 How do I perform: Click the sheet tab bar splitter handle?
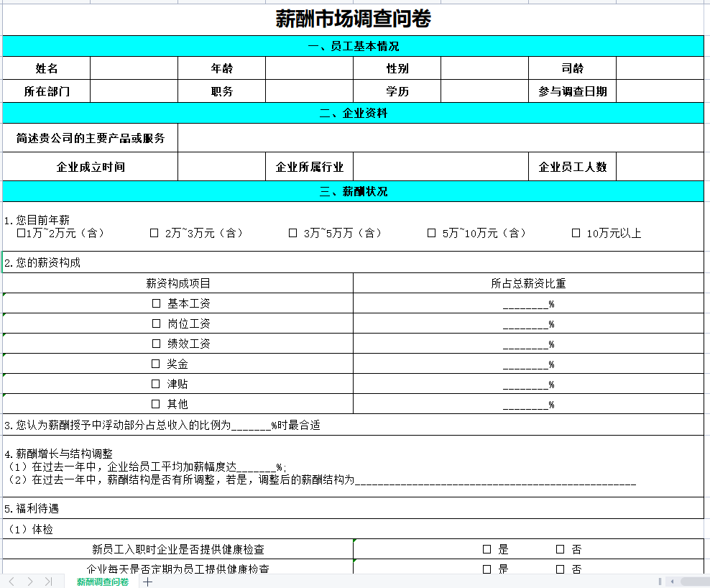pos(660,582)
